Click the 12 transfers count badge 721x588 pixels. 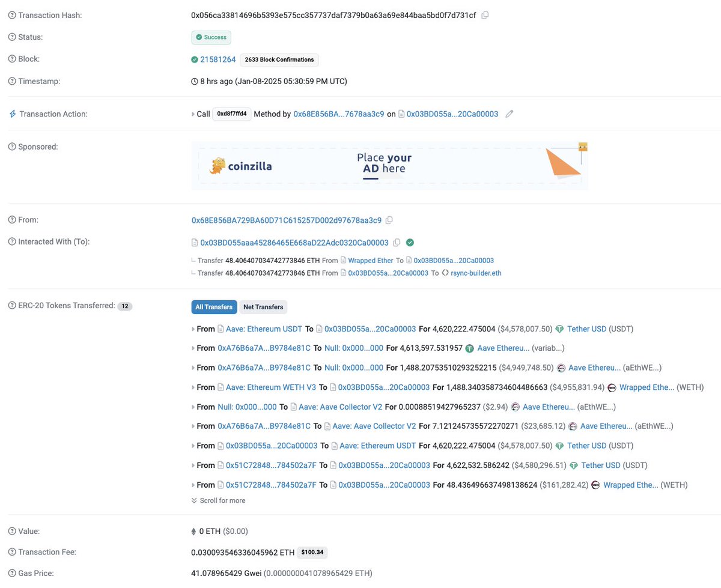click(125, 306)
